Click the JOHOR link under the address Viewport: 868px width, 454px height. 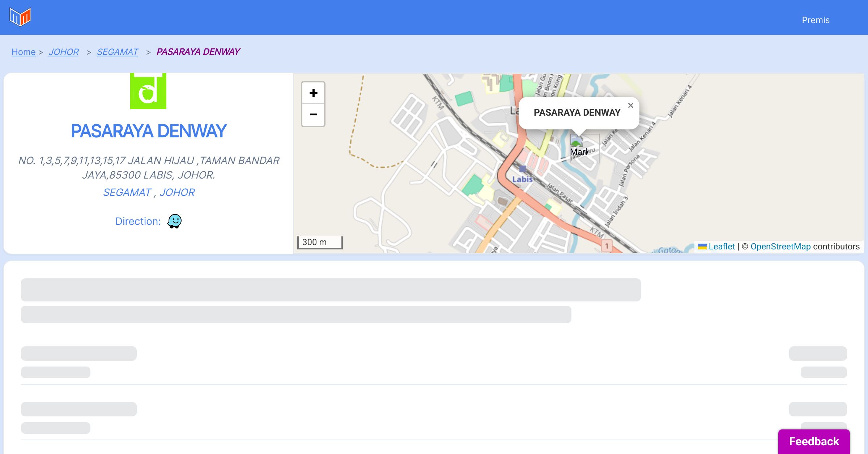pyautogui.click(x=177, y=192)
